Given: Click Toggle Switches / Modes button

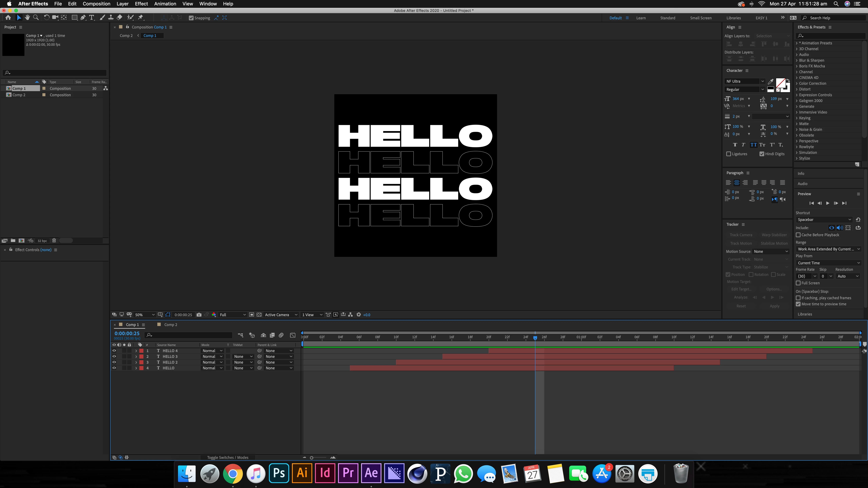Looking at the screenshot, I should (x=228, y=457).
